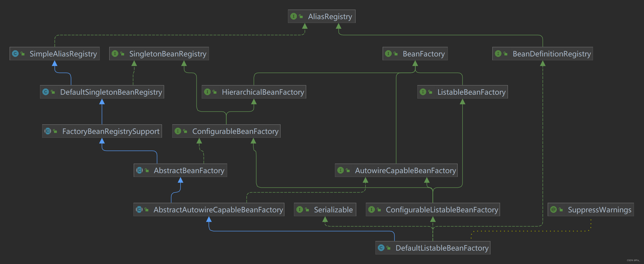Select the ConfigurableBeanFactory node
The width and height of the screenshot is (644, 264).
point(235,131)
